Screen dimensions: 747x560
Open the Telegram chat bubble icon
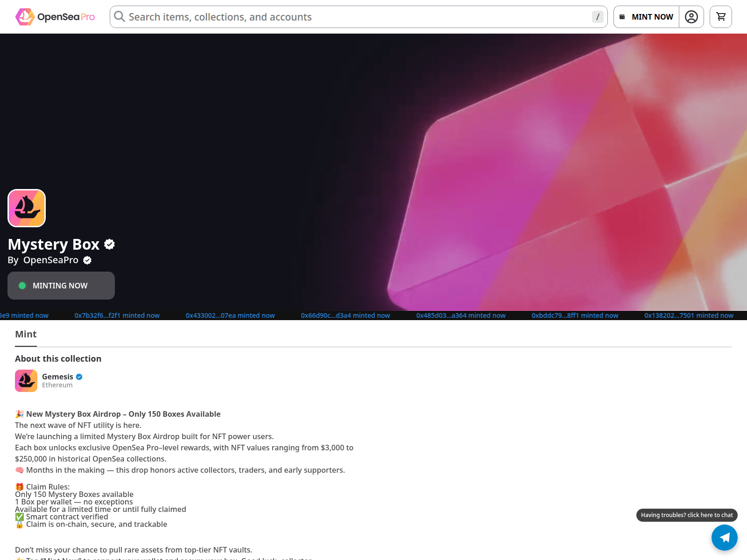(x=725, y=538)
